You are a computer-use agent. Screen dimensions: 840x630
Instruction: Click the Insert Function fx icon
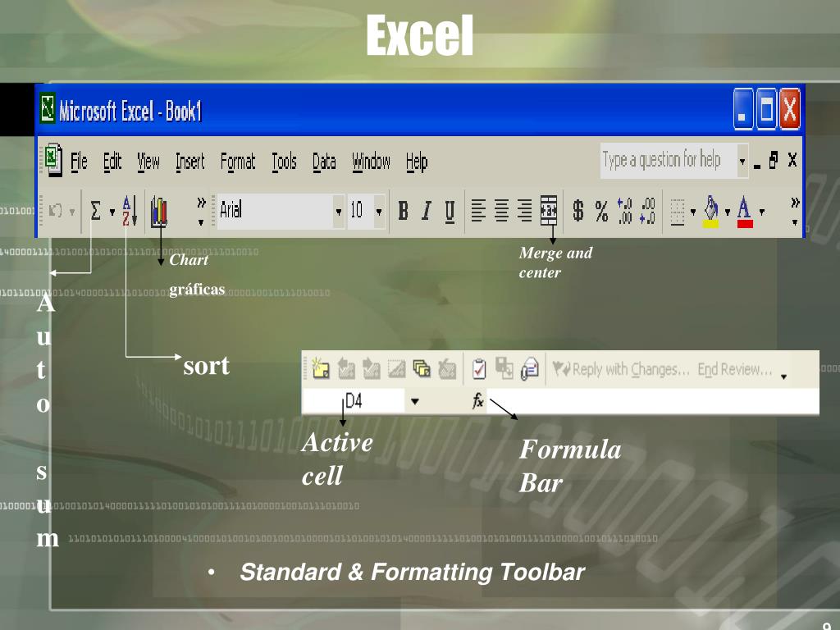tap(478, 400)
